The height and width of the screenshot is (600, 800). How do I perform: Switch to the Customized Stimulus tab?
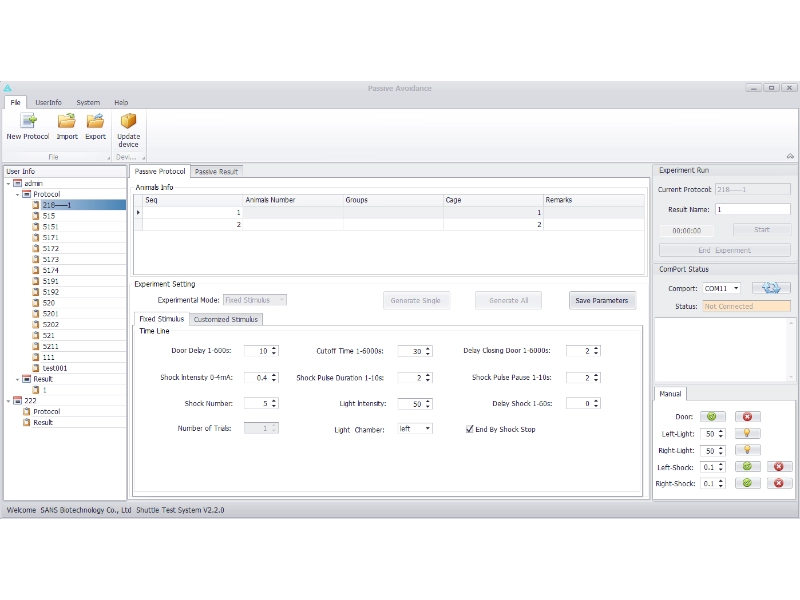pos(226,319)
